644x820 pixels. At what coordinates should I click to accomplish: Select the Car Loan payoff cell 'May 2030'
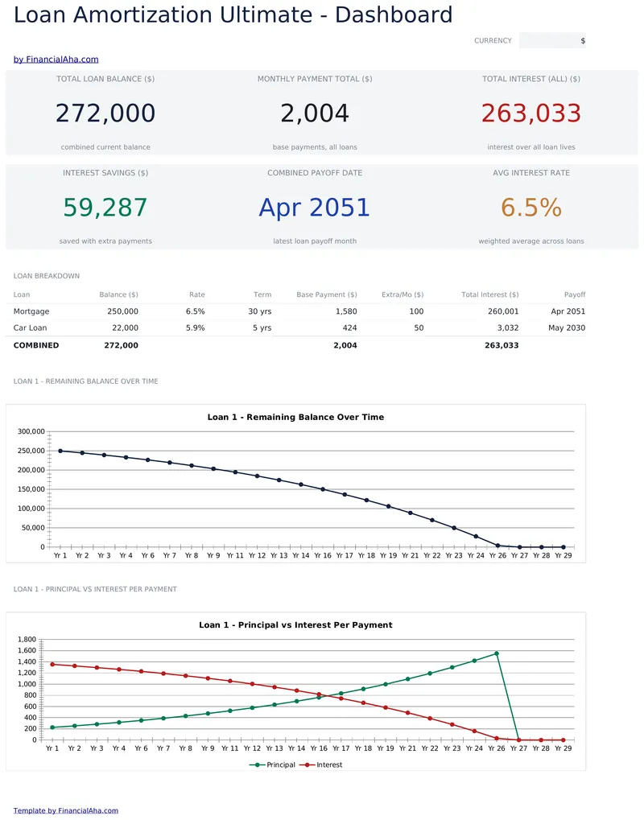pos(567,328)
